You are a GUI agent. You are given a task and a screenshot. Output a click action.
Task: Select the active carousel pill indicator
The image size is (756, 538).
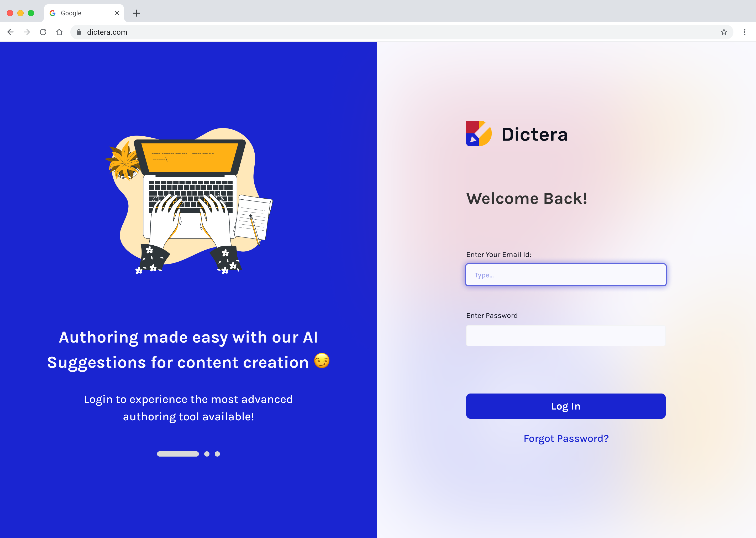click(x=178, y=454)
